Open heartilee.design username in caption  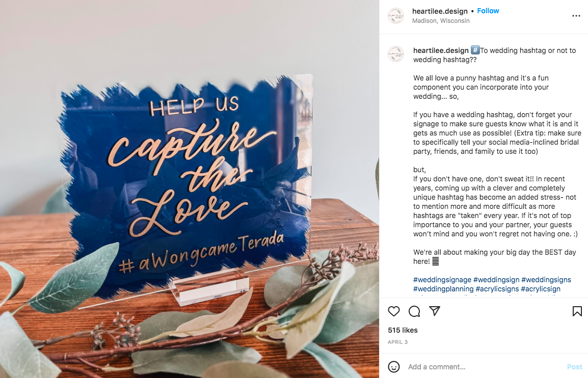(x=441, y=50)
